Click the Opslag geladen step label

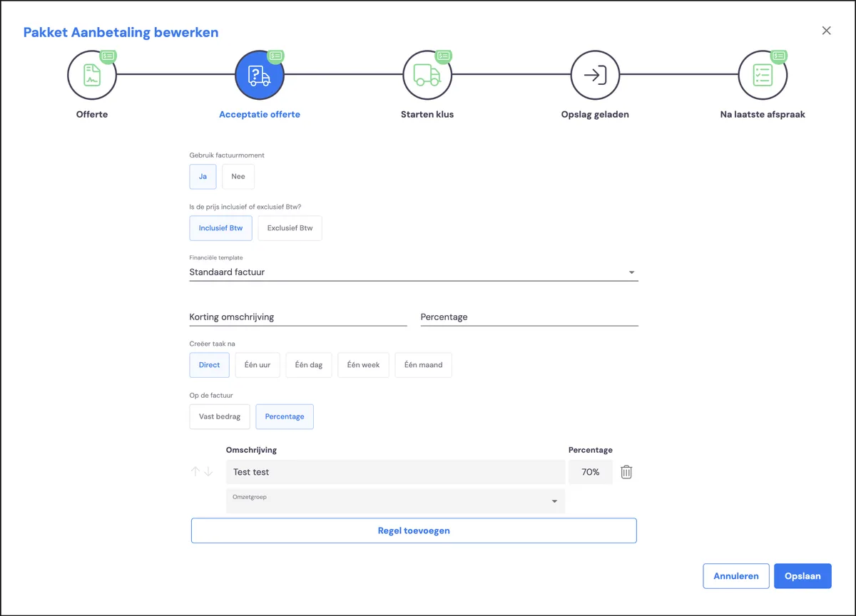(x=595, y=114)
